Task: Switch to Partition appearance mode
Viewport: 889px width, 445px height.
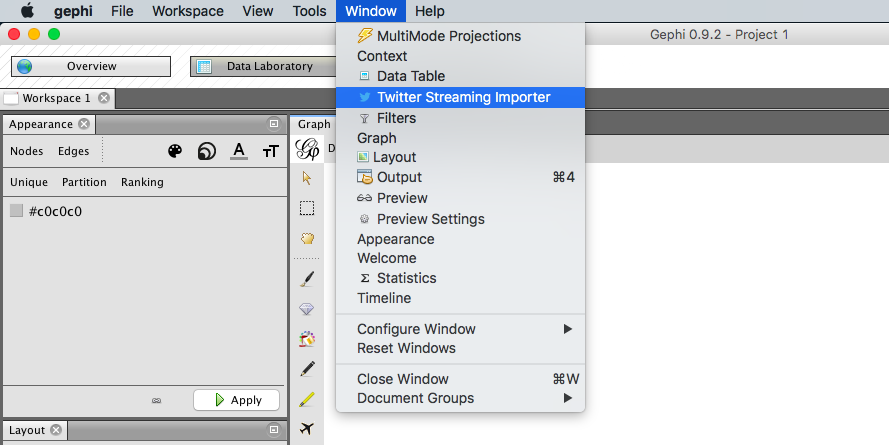Action: [84, 182]
